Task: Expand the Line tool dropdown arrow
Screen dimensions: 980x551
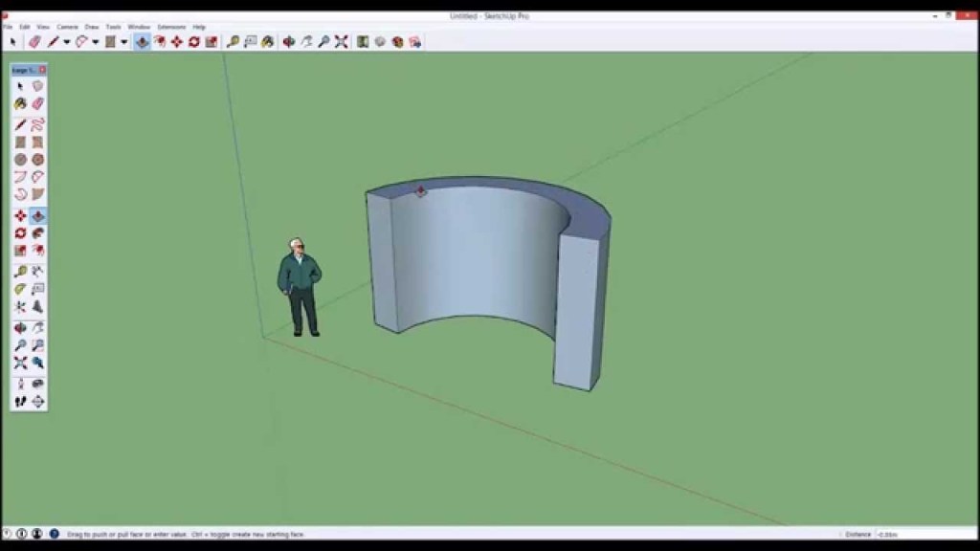Action: (66, 42)
